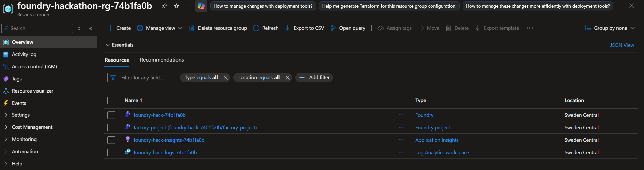The height and width of the screenshot is (170, 644).
Task: Open Group by none dropdown
Action: (610, 28)
